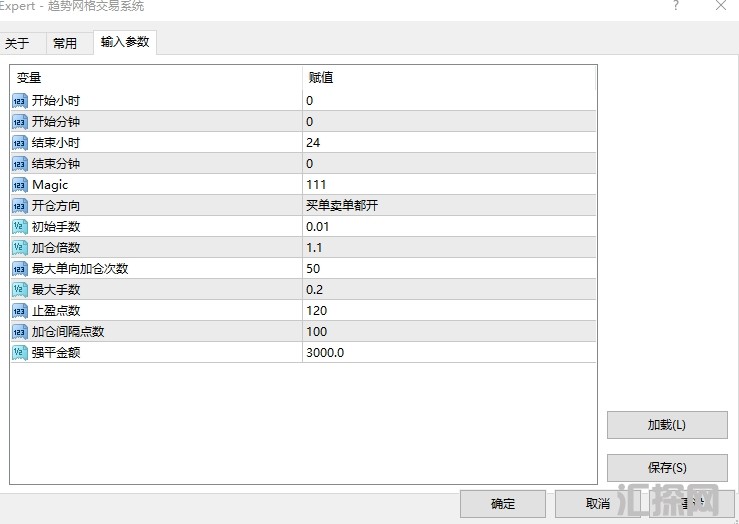Select the 加仓倍数 variable name
Image resolution: width=739 pixels, height=524 pixels.
[56, 247]
